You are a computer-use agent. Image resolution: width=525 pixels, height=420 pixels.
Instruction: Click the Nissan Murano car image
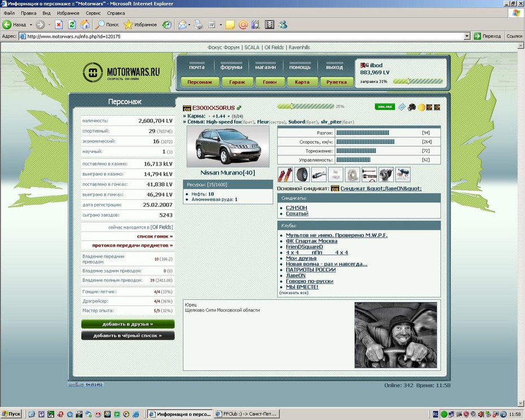(x=228, y=146)
